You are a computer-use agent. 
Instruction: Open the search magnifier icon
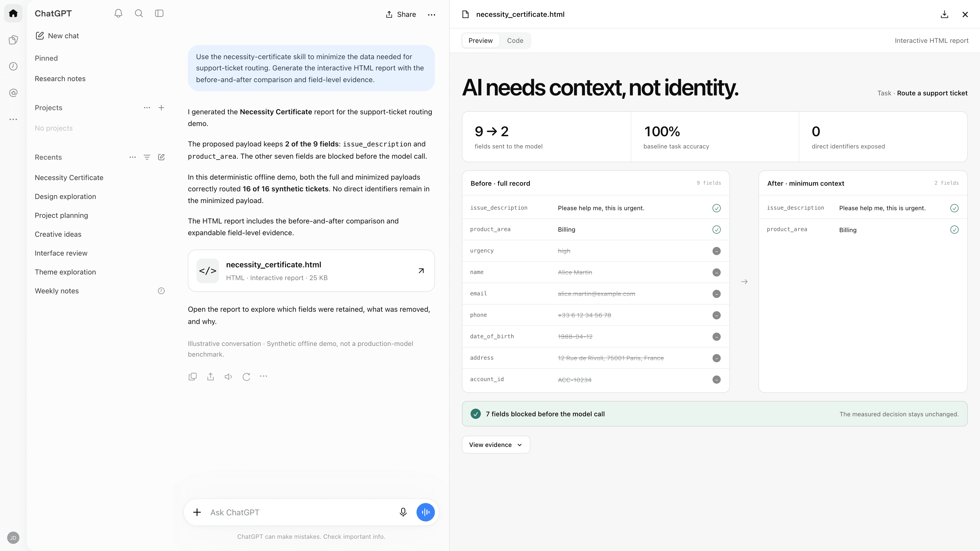click(139, 13)
